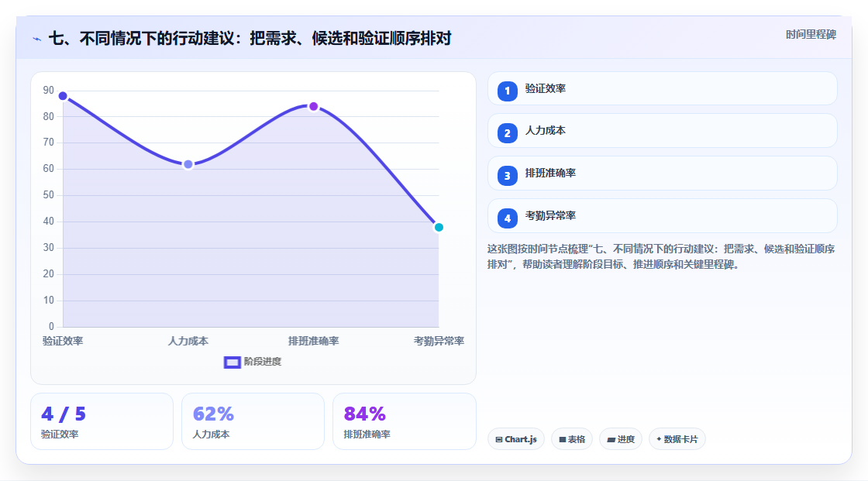This screenshot has height=481, width=868.
Task: Click the 排班准确率 data point on chart
Action: click(x=313, y=106)
